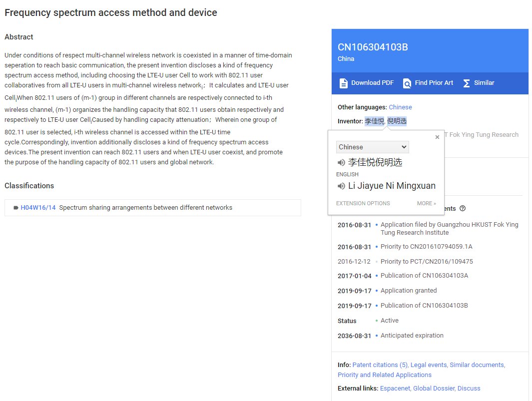Click the Download PDF document icon

point(343,83)
